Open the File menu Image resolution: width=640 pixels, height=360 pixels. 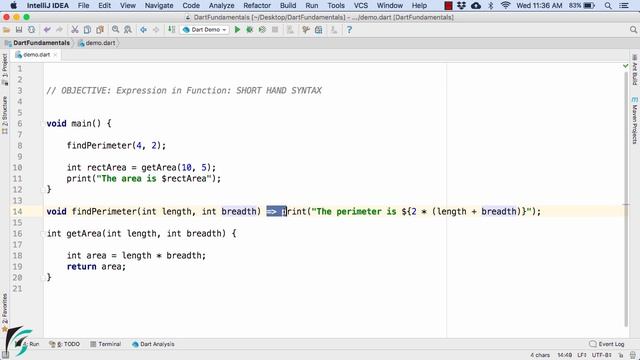[x=83, y=5]
